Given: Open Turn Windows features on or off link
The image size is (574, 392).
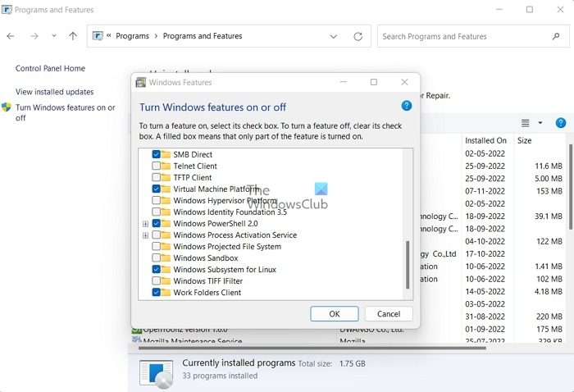Looking at the screenshot, I should 65,112.
